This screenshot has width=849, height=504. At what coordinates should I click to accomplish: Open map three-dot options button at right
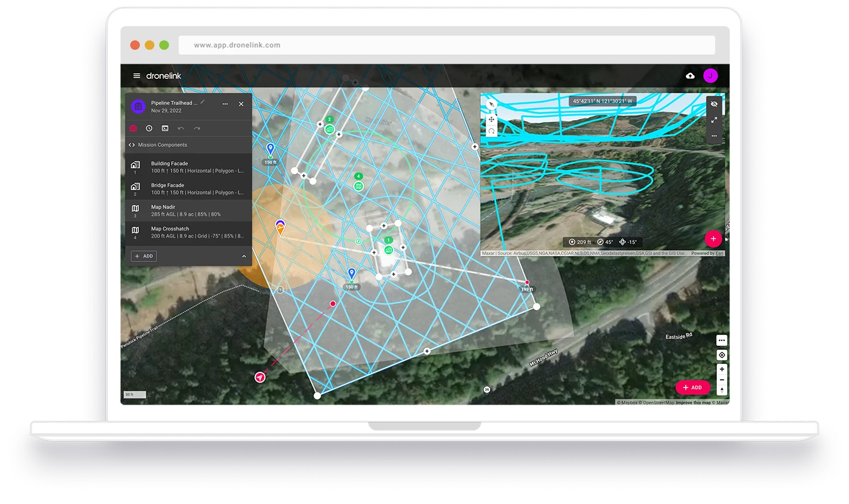click(721, 340)
